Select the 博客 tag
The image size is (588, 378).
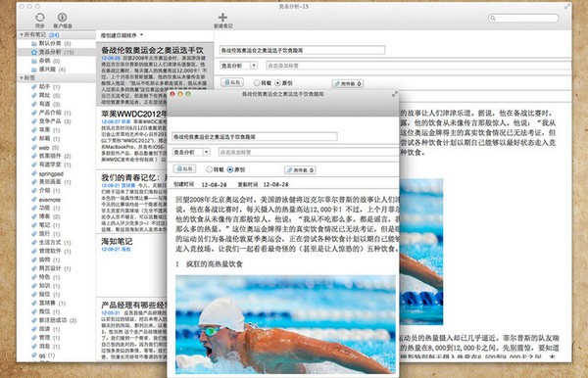(x=45, y=216)
